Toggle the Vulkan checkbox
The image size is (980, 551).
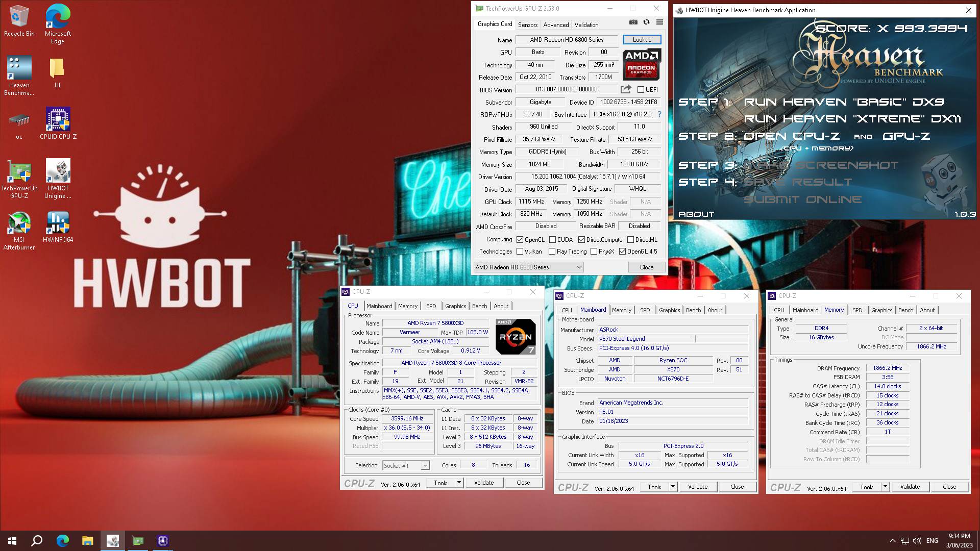coord(520,252)
